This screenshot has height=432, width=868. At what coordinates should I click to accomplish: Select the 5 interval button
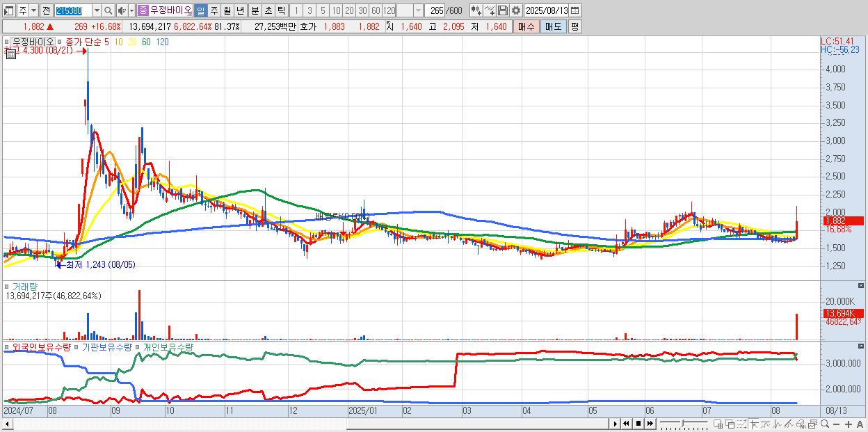point(323,10)
